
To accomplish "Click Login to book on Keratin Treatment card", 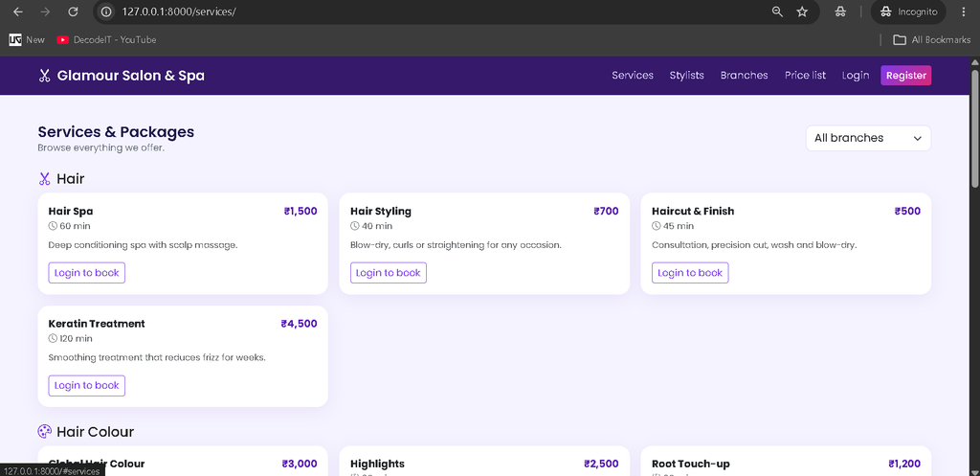I will pos(87,385).
